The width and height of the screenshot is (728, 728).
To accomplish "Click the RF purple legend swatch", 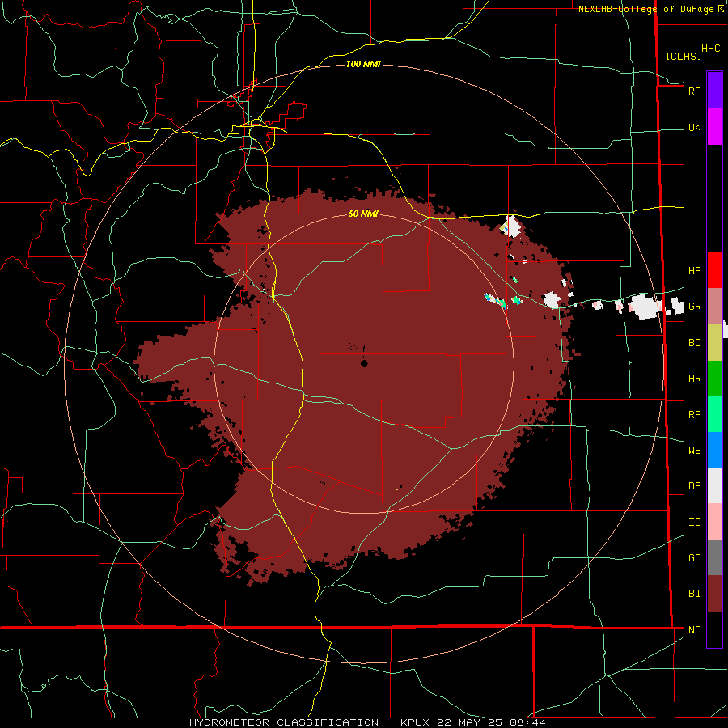I will (x=714, y=91).
